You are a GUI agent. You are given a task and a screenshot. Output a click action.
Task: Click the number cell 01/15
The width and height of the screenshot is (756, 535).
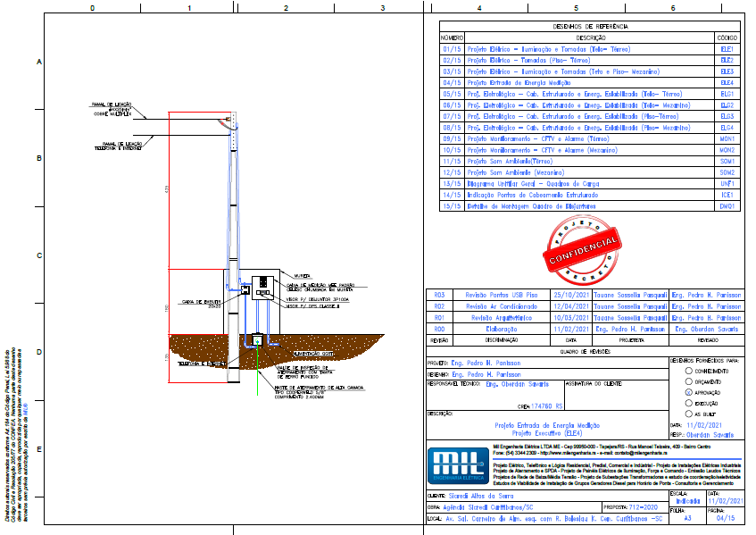point(452,49)
